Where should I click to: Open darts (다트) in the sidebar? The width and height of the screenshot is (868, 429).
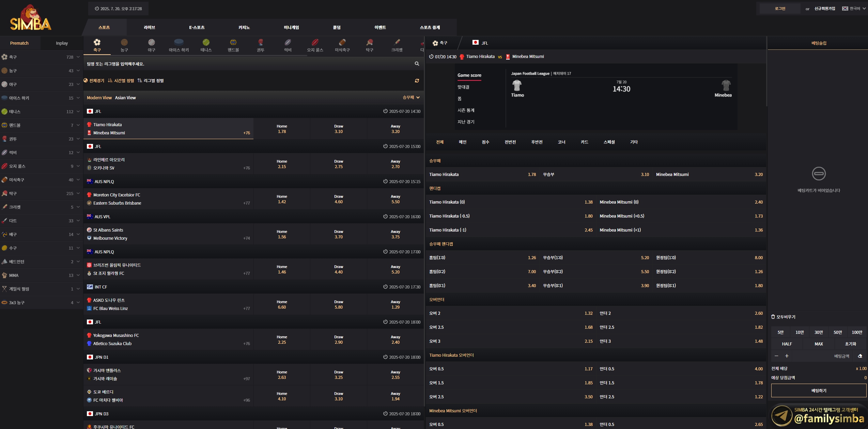click(41, 221)
